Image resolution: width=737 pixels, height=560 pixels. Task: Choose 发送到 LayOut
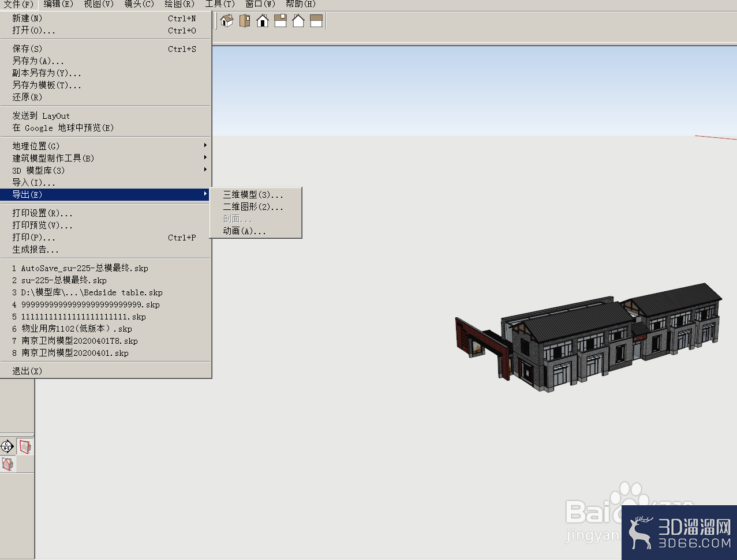(x=106, y=116)
